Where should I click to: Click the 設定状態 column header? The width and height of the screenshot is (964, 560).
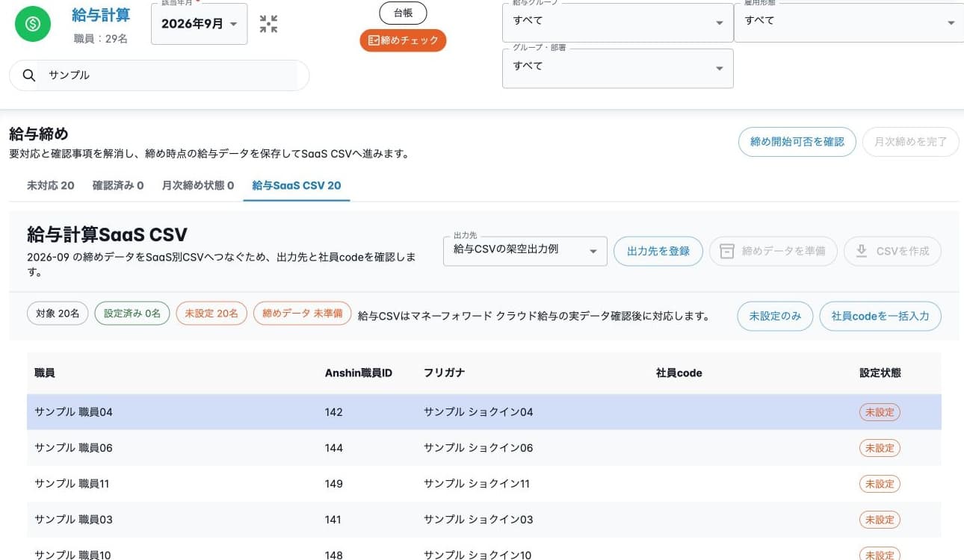(880, 373)
